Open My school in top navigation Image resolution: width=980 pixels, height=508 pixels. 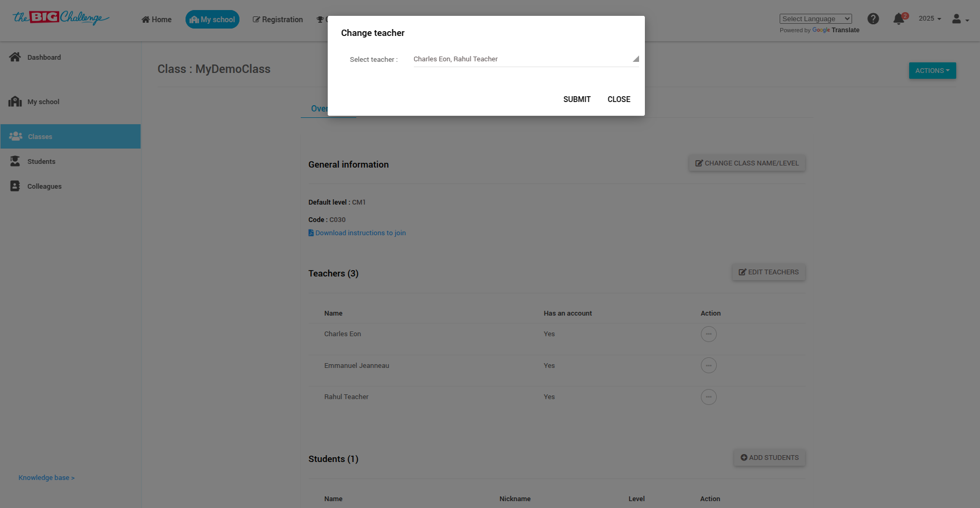212,20
